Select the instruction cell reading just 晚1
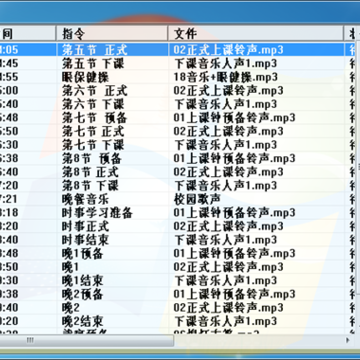 70,267
